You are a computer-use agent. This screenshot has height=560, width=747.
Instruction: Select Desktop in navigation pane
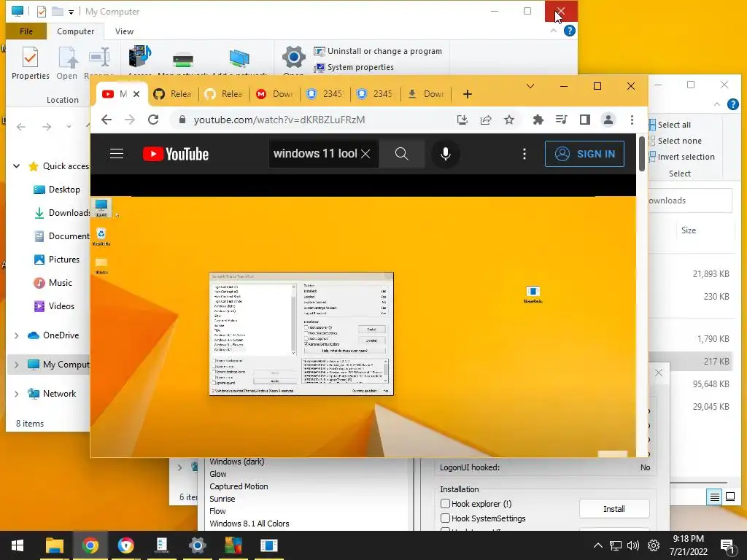point(56,190)
